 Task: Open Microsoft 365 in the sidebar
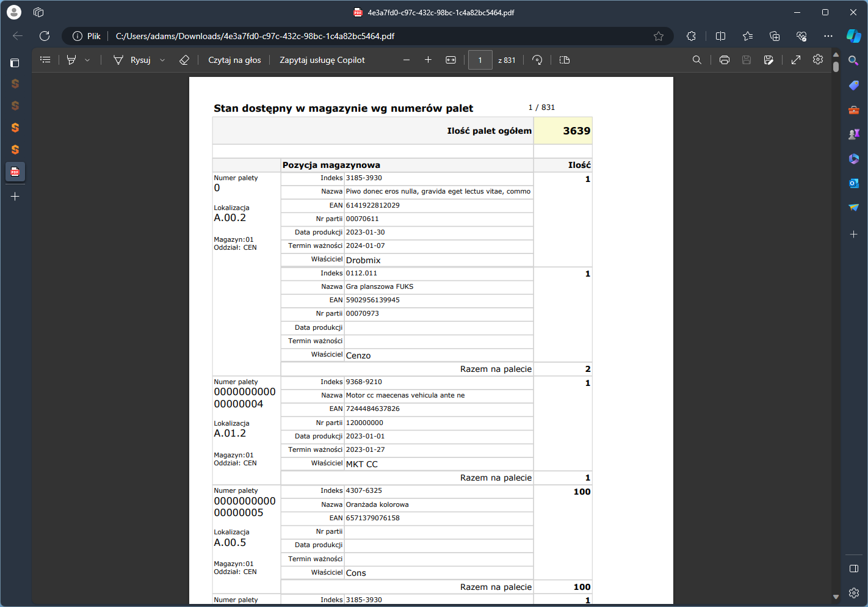(854, 159)
